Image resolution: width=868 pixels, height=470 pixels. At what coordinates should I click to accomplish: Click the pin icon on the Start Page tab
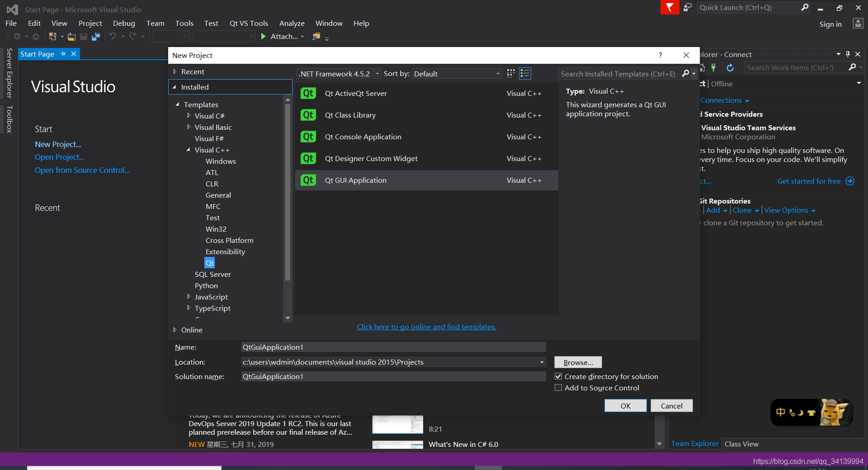click(x=63, y=54)
